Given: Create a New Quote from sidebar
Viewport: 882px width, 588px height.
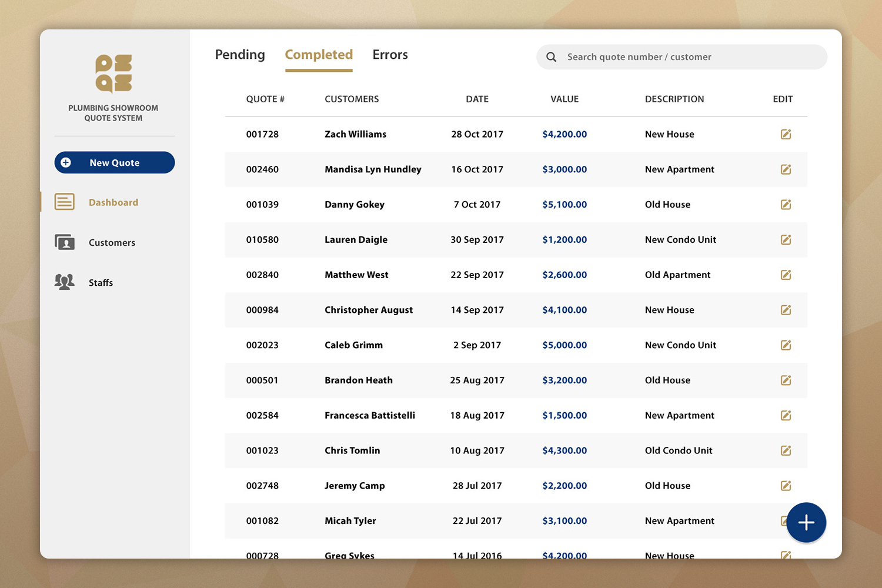Looking at the screenshot, I should pyautogui.click(x=115, y=163).
